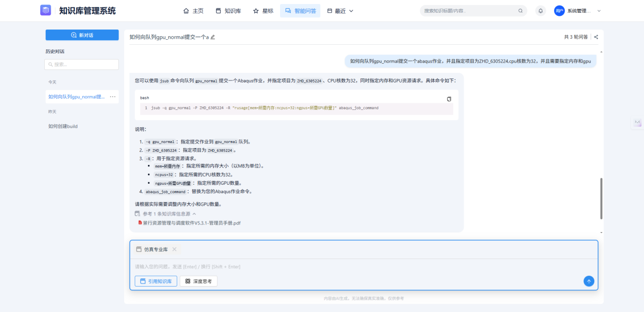This screenshot has height=312, width=644.
Task: Expand the 系统管理 user menu chevron
Action: (599, 11)
